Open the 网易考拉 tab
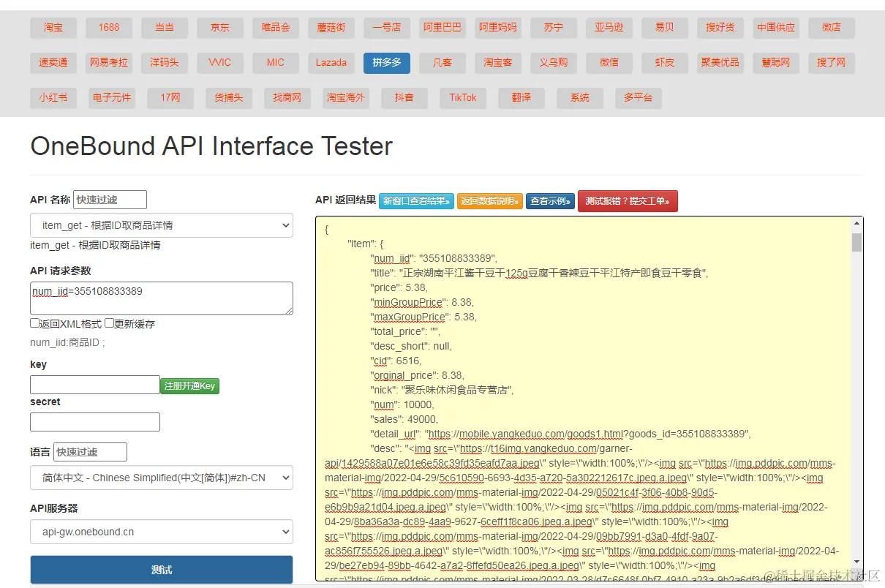The width and height of the screenshot is (885, 588). [109, 63]
